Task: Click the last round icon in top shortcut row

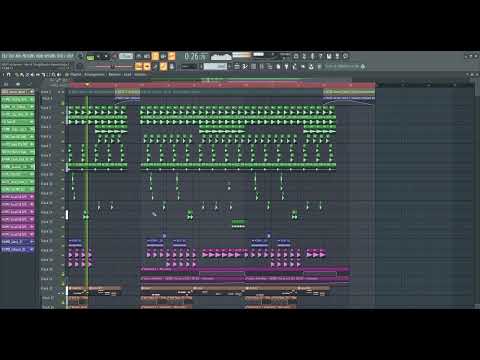Action: [x=346, y=56]
